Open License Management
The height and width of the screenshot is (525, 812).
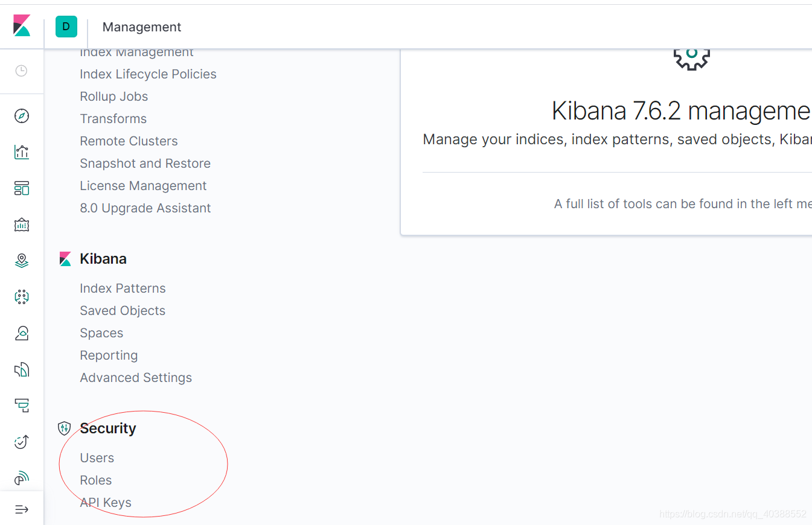tap(143, 186)
